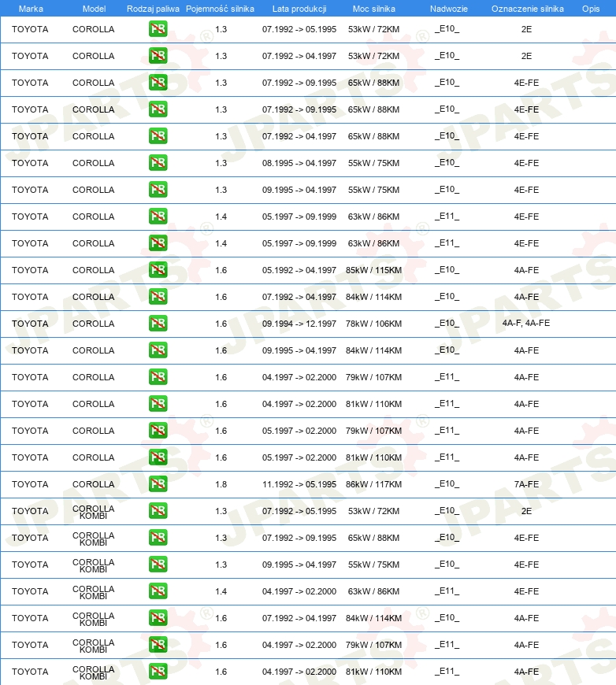The height and width of the screenshot is (685, 616).
Task: Click fuel icon in Corolla 85kW / 115KM row
Action: [158, 270]
